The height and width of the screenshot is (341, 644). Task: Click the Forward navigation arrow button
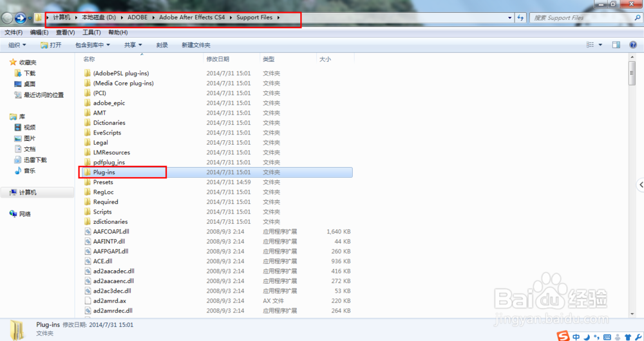(20, 18)
